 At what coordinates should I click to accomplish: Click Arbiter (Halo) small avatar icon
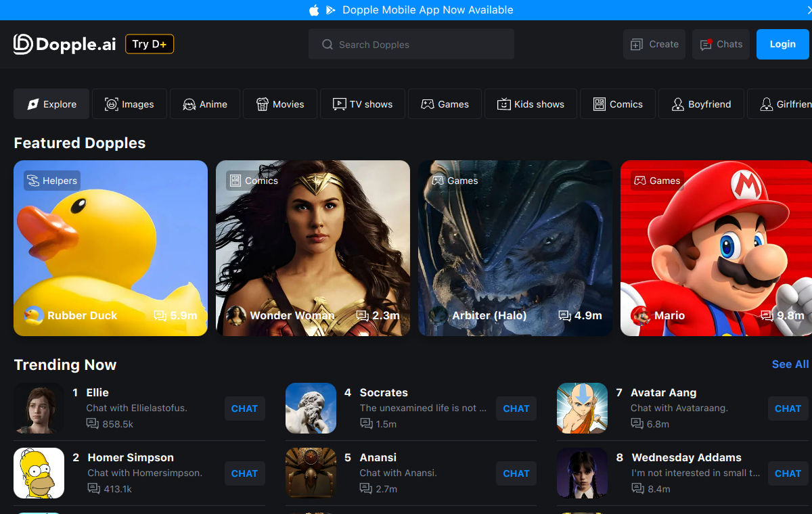[438, 315]
